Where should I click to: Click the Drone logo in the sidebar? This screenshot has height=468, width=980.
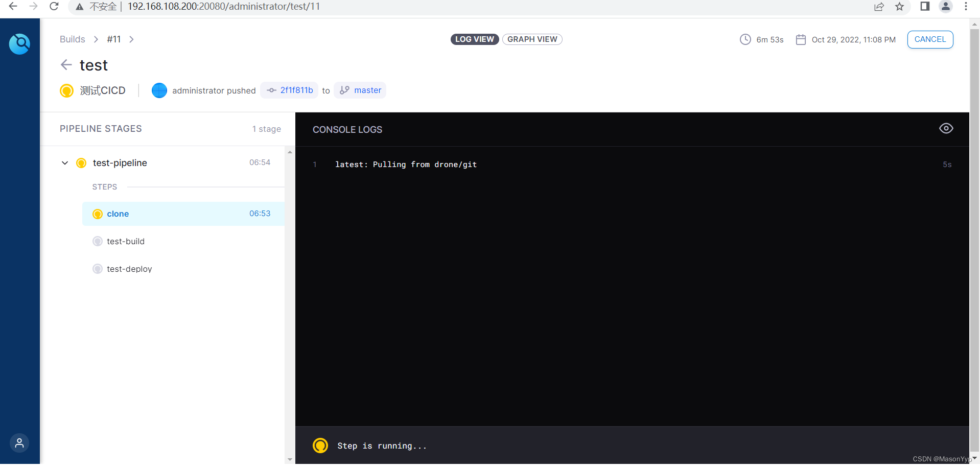tap(20, 44)
